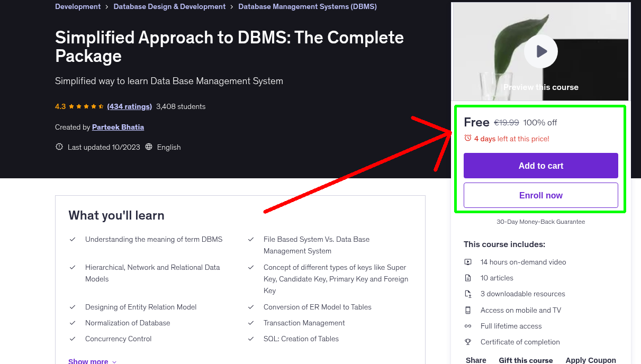The height and width of the screenshot is (364, 641).
Task: Open the 434 ratings link
Action: coord(129,106)
